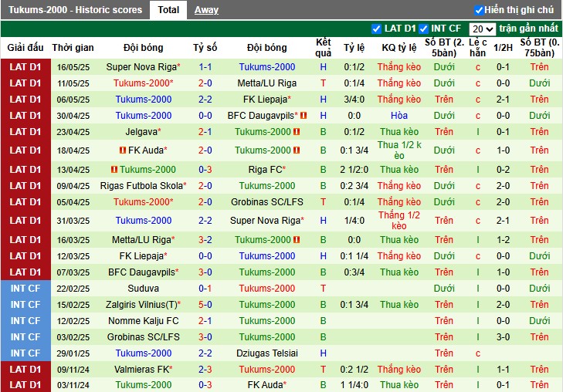Open the 2-1 score for Jelgava match
This screenshot has height=392, width=563.
pos(205,132)
